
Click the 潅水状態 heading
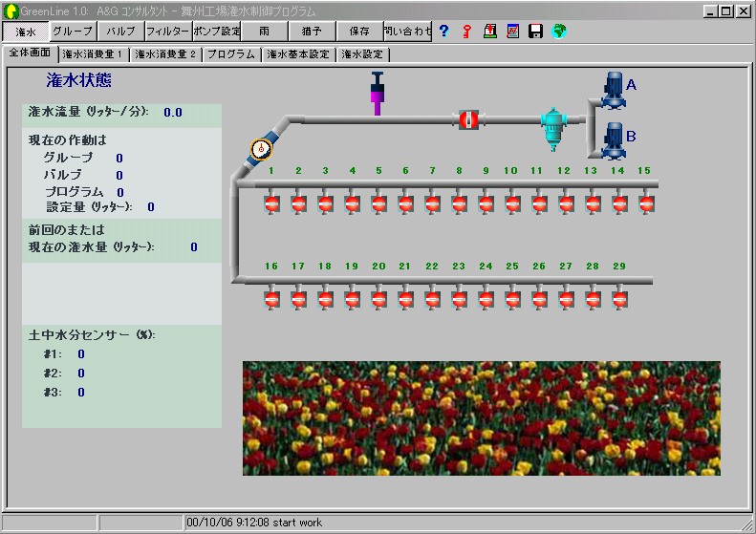[x=78, y=80]
